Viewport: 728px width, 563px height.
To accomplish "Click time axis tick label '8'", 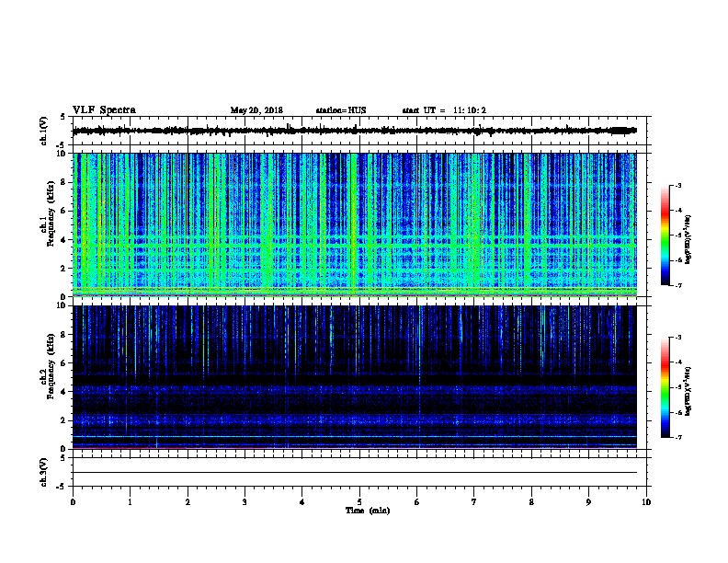I will [x=531, y=502].
